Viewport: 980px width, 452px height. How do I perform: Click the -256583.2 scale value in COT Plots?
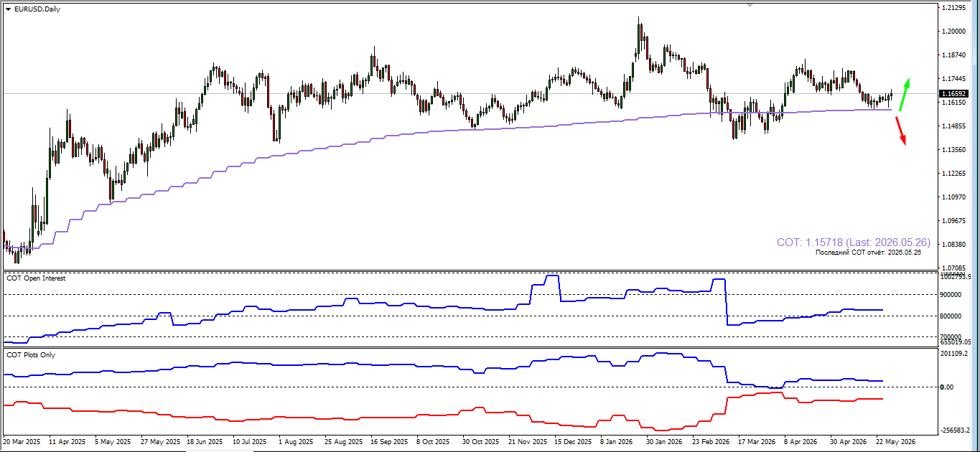956,430
